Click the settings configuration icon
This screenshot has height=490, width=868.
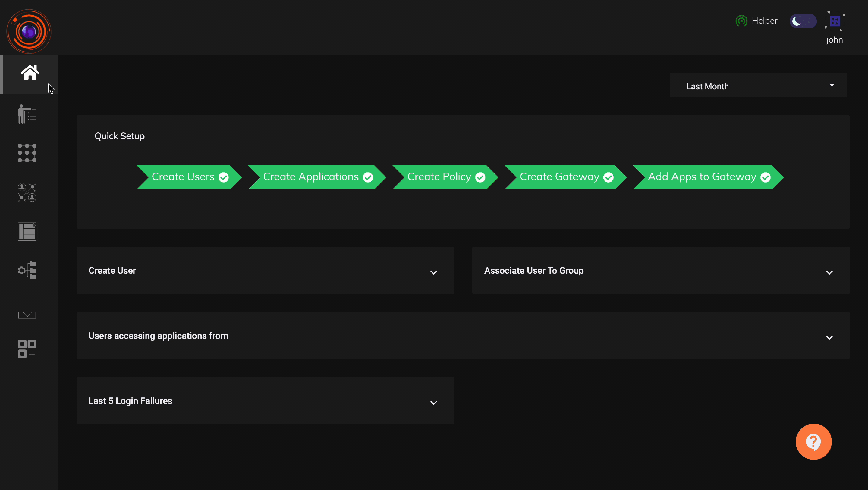pos(27,270)
